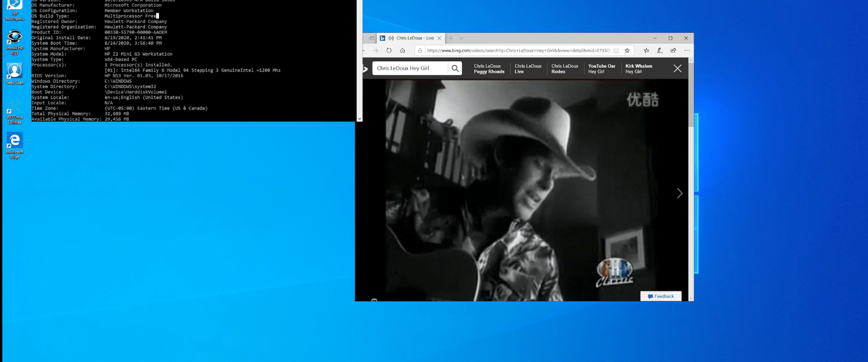Select the WD Drive Utilities desktop icon
Viewport: 868px width, 362px height.
coord(14,111)
